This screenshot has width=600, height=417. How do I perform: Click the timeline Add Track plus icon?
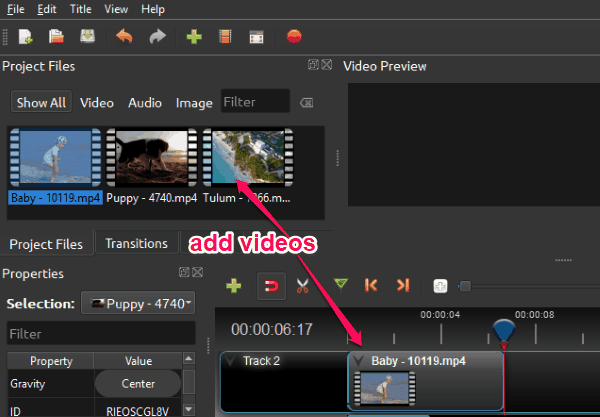[233, 286]
